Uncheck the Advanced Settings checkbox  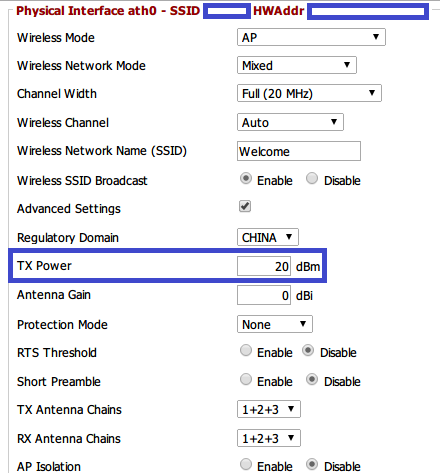[x=245, y=206]
